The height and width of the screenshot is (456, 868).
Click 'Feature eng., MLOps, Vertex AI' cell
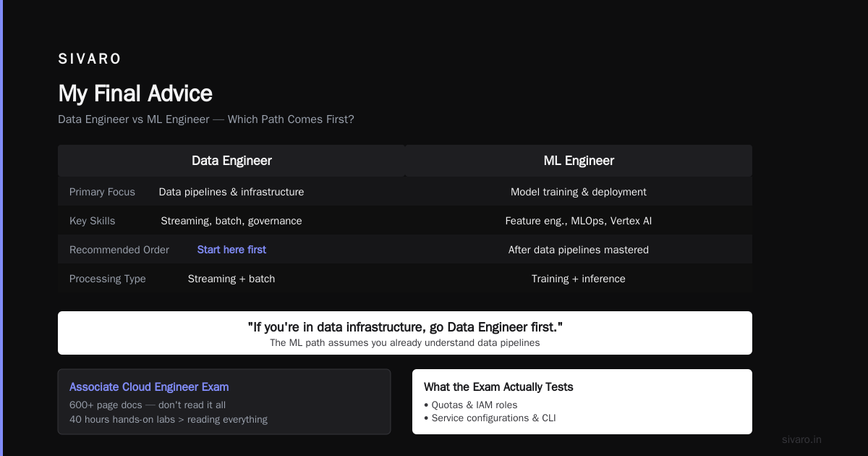[x=579, y=221]
